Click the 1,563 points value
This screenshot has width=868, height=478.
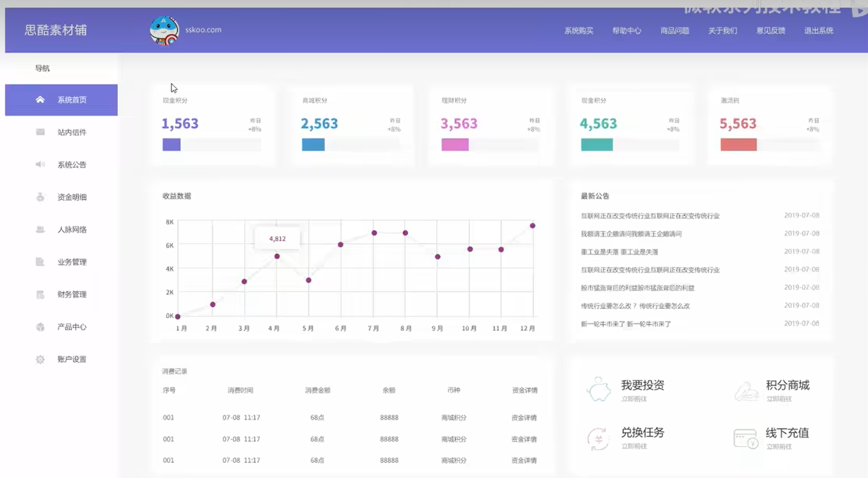[x=180, y=124]
